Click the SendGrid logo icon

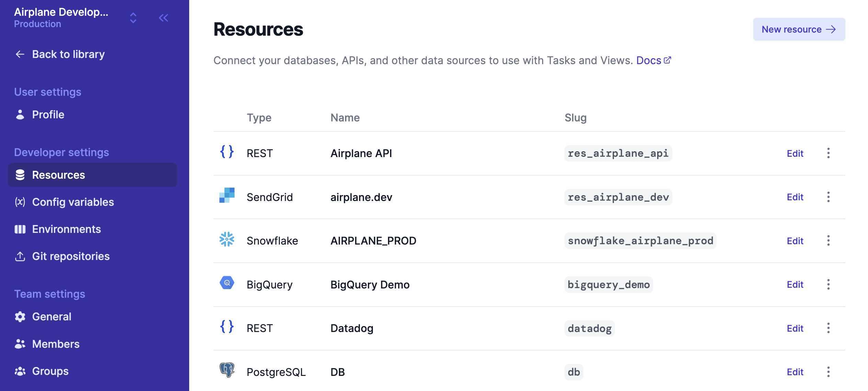(x=227, y=195)
